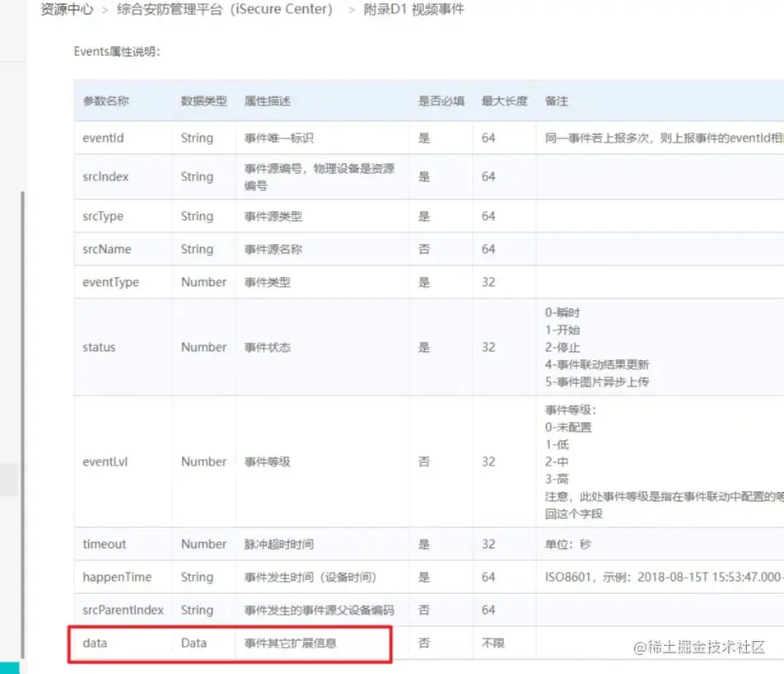Click status note 5-事件图片异步上传
Screen dimensions: 784x674
pyautogui.click(x=597, y=381)
